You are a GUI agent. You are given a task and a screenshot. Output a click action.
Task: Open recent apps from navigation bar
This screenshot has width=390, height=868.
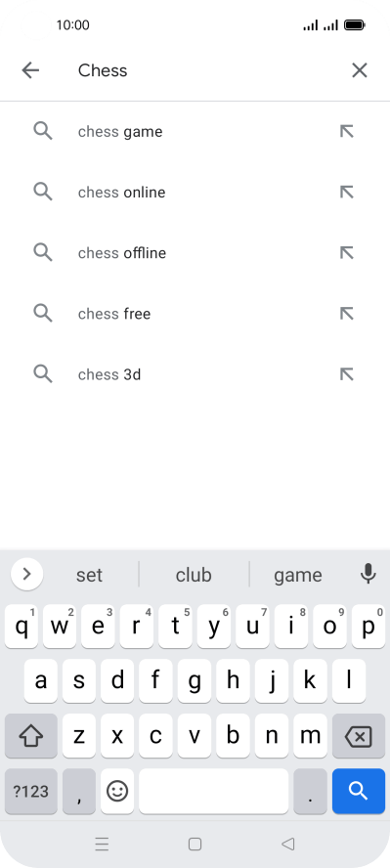(102, 844)
